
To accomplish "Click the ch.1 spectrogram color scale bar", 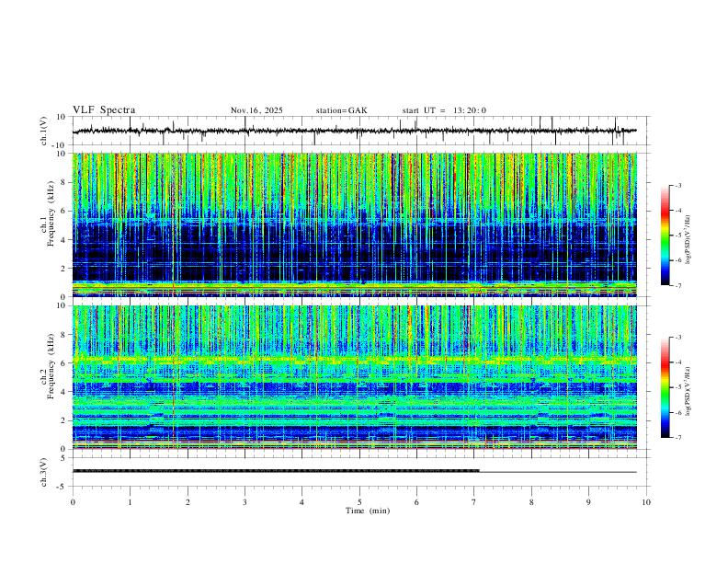I will [665, 236].
